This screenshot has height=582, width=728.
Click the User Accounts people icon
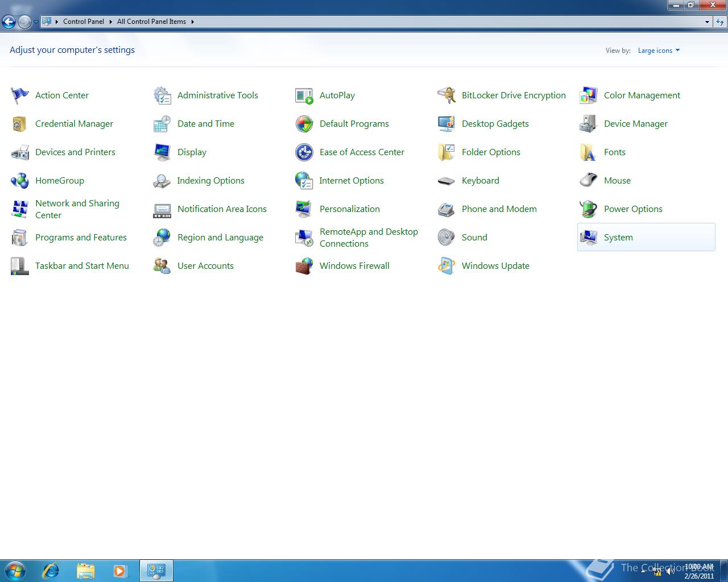coord(162,266)
